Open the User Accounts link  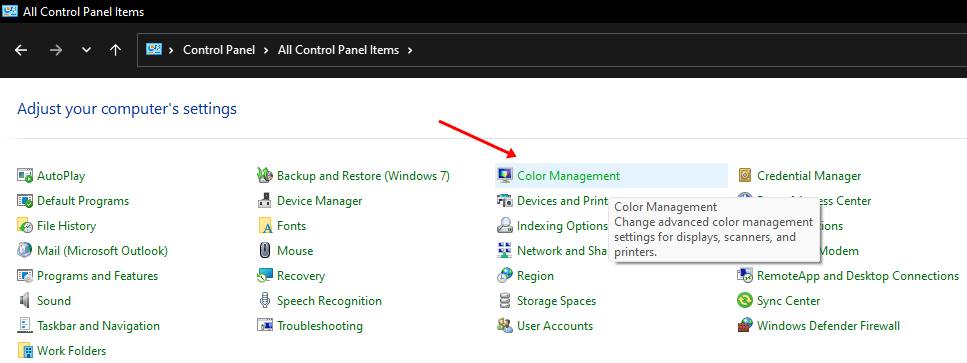pos(555,325)
